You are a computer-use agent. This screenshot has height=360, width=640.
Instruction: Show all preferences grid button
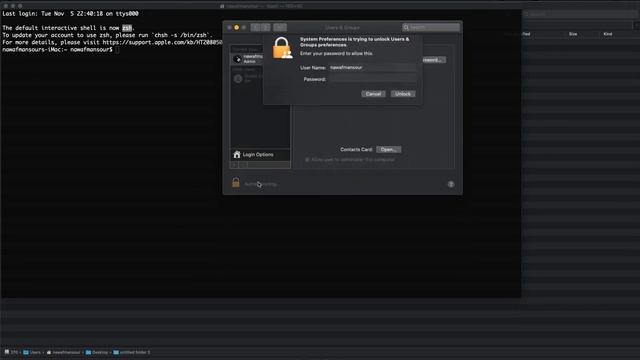click(x=280, y=27)
